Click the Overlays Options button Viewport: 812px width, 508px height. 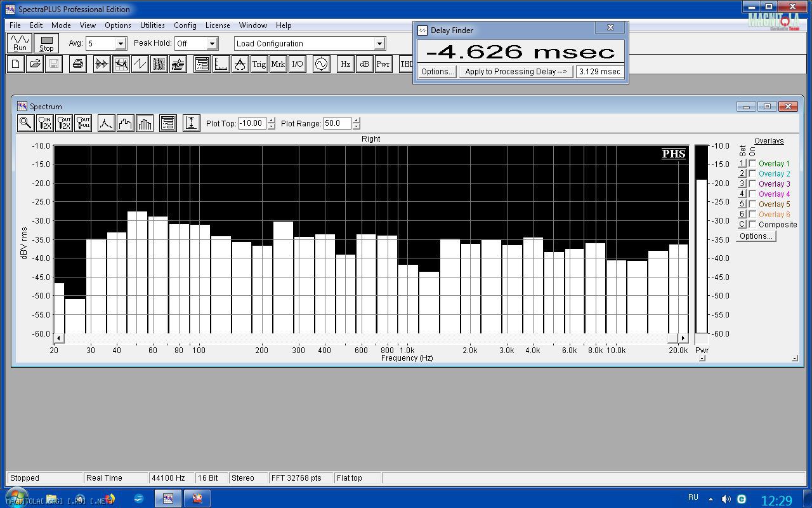click(756, 236)
